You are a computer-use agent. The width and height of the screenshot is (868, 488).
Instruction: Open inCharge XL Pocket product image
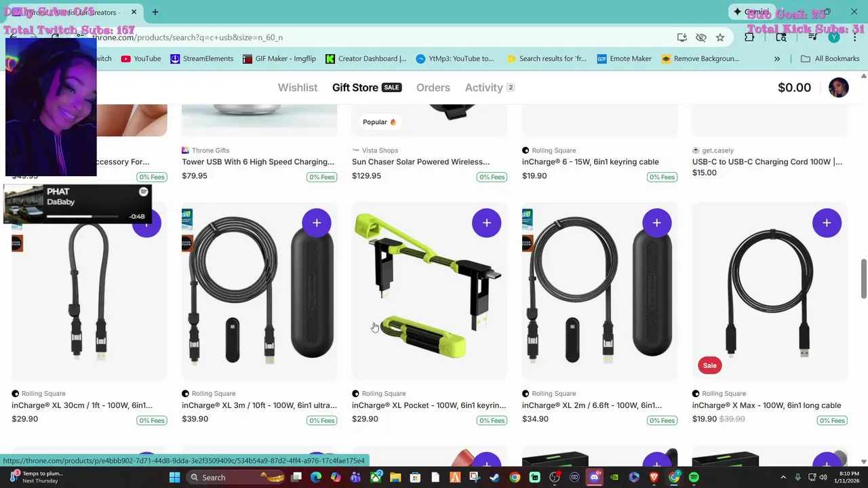pos(429,291)
